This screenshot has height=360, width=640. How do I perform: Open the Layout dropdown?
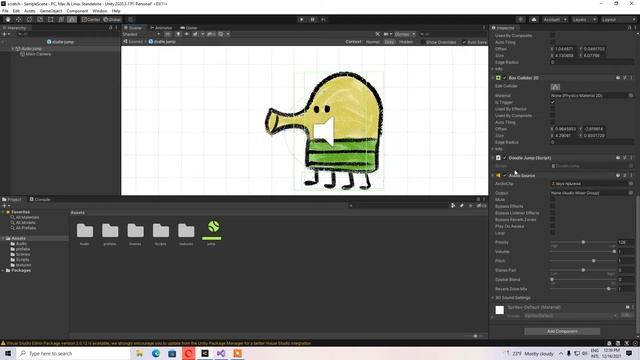(618, 20)
